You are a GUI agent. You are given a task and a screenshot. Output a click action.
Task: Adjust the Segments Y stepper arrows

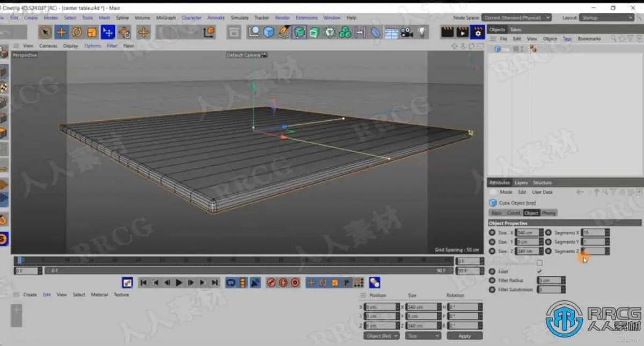tap(607, 242)
